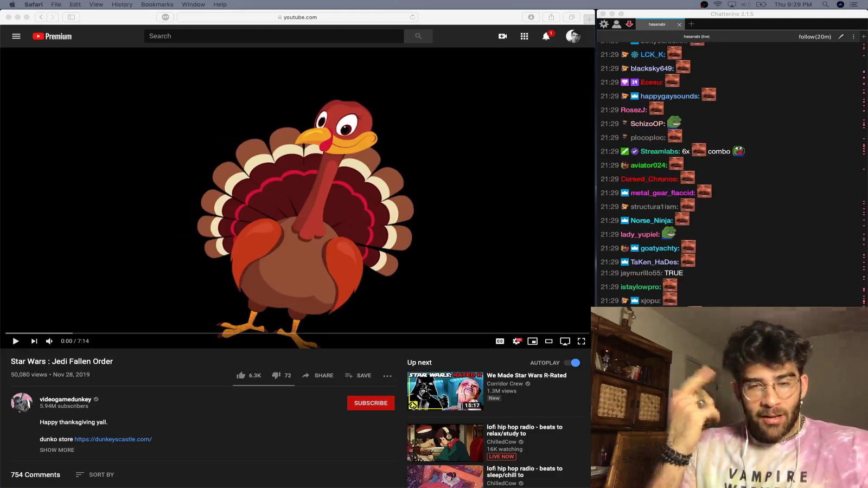Viewport: 868px width, 488px height.
Task: Subscribe to videogamedunkey
Action: (x=371, y=403)
